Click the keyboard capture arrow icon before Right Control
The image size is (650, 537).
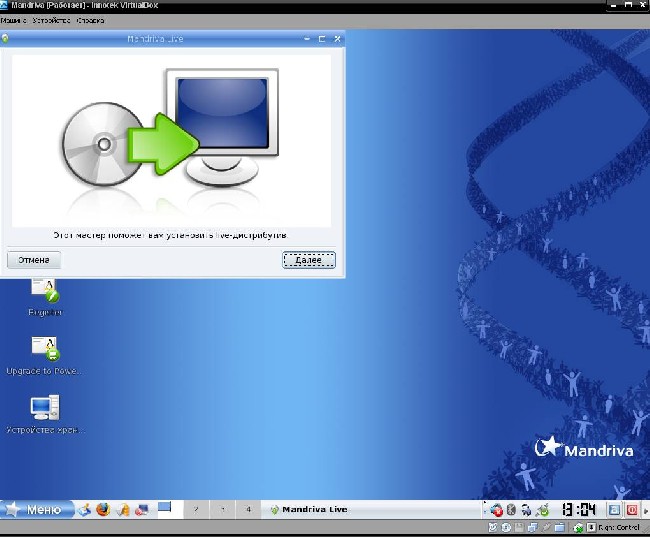(592, 528)
